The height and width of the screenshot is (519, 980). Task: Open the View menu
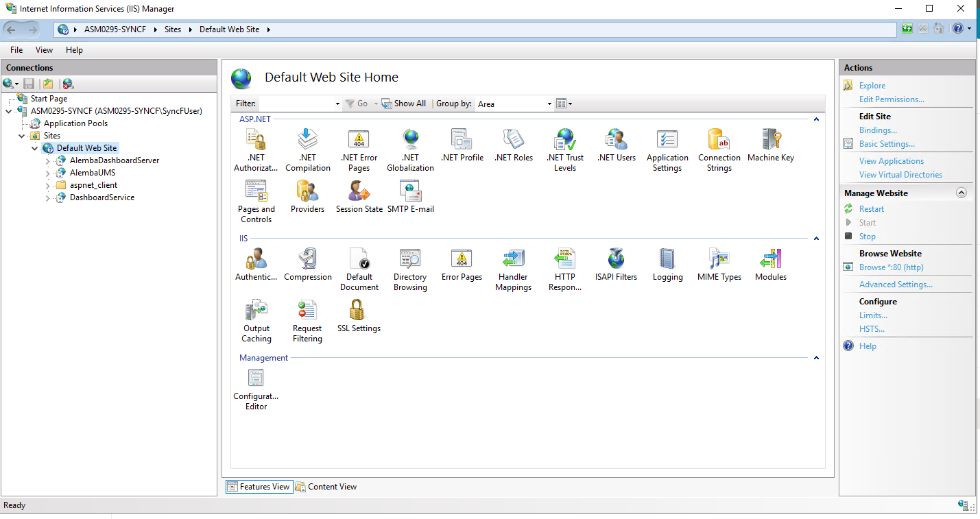pos(44,50)
